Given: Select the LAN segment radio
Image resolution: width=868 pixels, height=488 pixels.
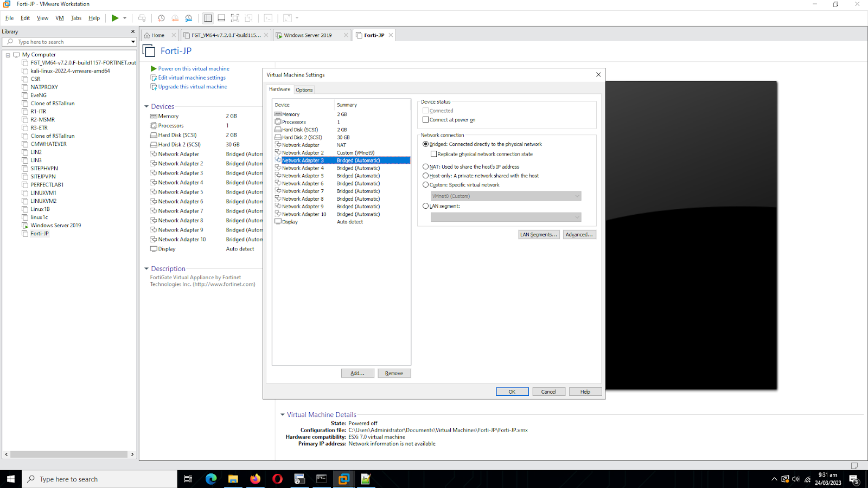Looking at the screenshot, I should pyautogui.click(x=425, y=206).
